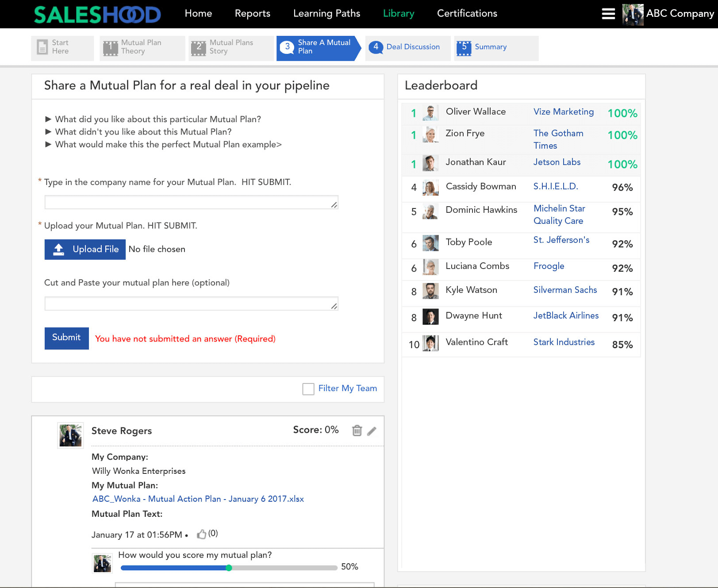Click Kyle Watson's leaderboard avatar
Viewport: 718px width, 588px height.
click(430, 291)
